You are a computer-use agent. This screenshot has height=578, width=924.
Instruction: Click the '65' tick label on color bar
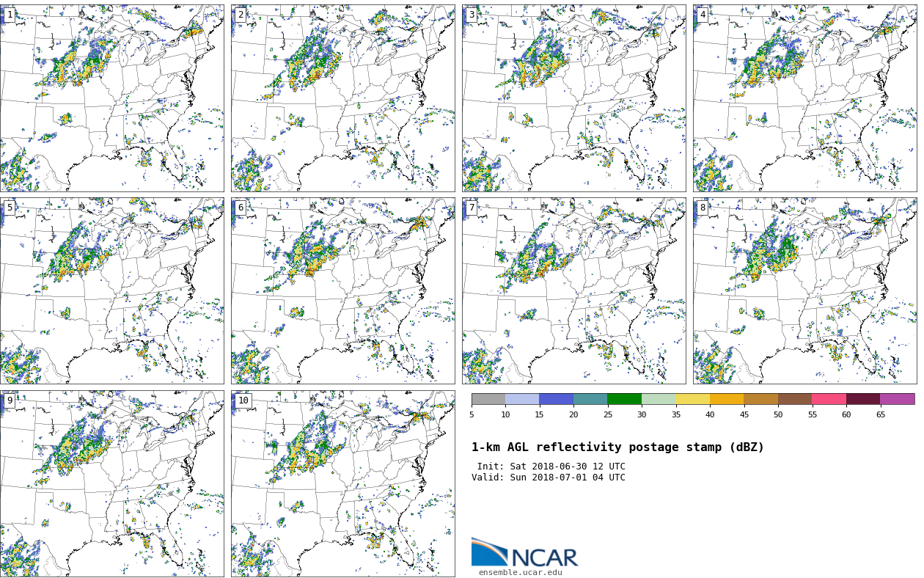pos(880,415)
